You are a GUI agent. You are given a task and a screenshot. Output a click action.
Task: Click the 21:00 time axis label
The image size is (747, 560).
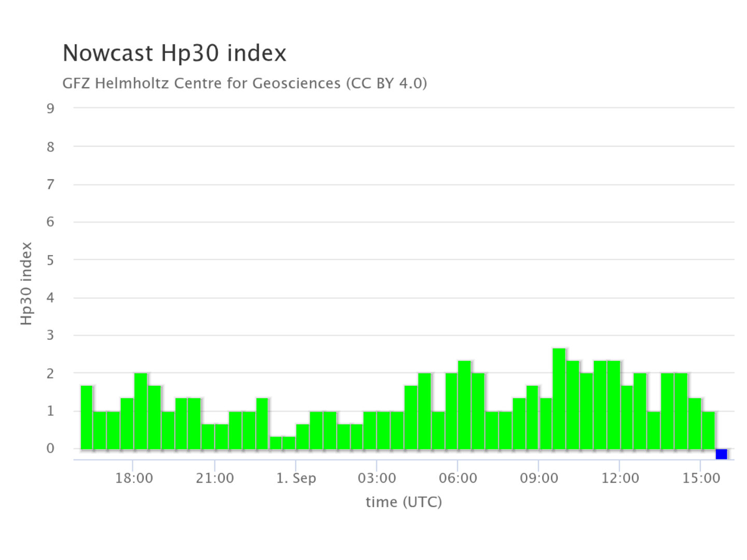[215, 478]
